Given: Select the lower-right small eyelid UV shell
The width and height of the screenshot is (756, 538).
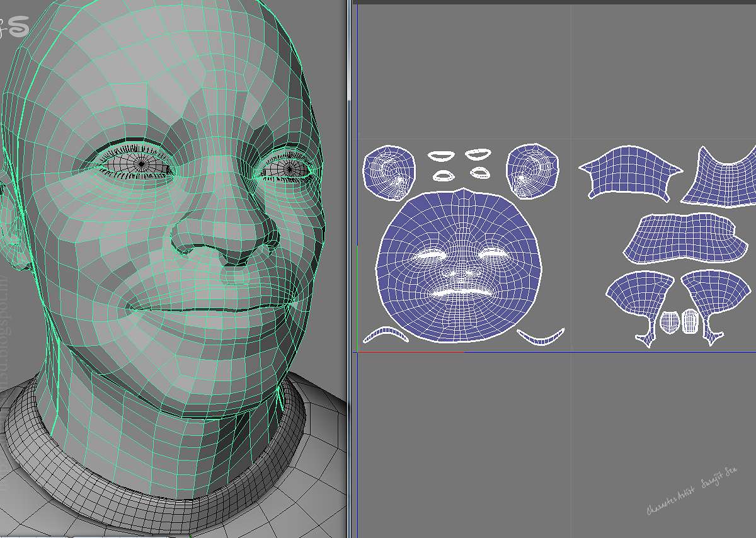Looking at the screenshot, I should [479, 171].
